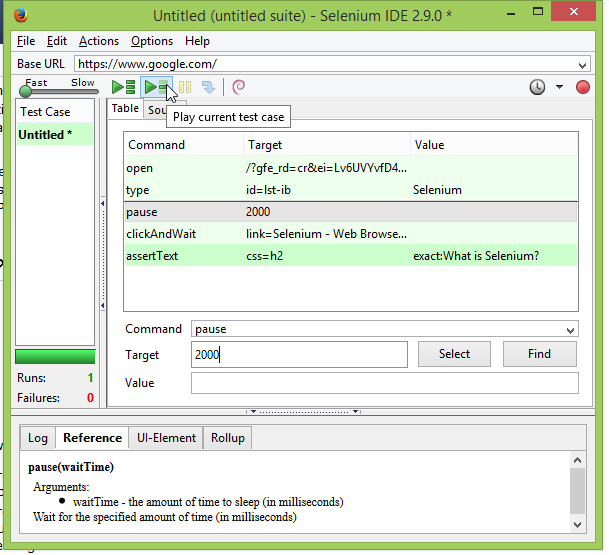609x555 pixels.
Task: Select the assertText command row
Action: click(x=351, y=256)
